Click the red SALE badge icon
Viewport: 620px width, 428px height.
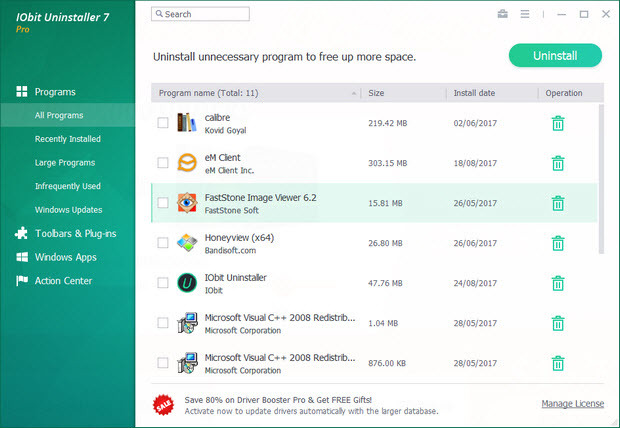[x=163, y=405]
